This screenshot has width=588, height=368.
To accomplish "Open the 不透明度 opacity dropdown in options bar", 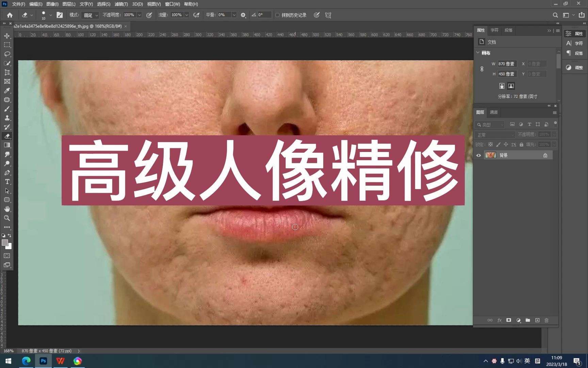I will point(139,15).
